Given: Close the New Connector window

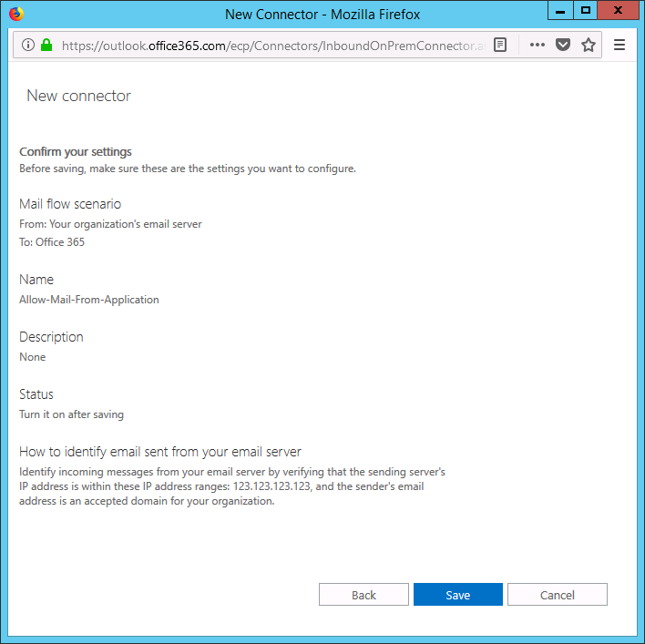Looking at the screenshot, I should click(617, 11).
